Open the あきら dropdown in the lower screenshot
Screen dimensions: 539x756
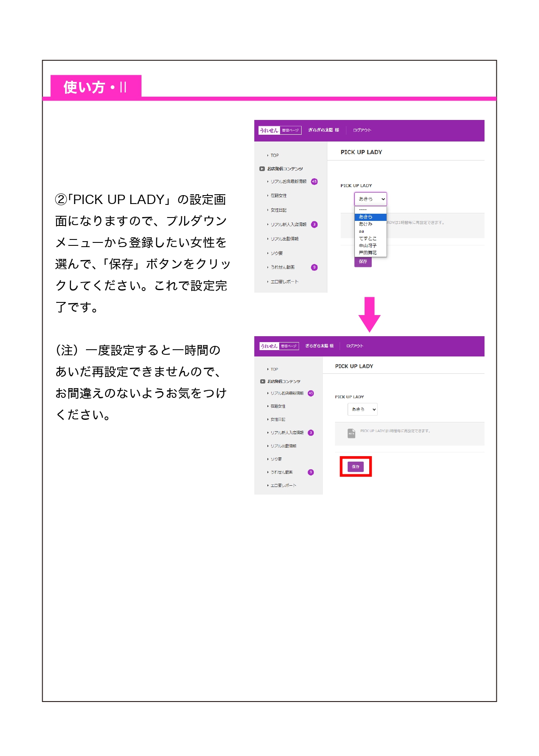[362, 409]
